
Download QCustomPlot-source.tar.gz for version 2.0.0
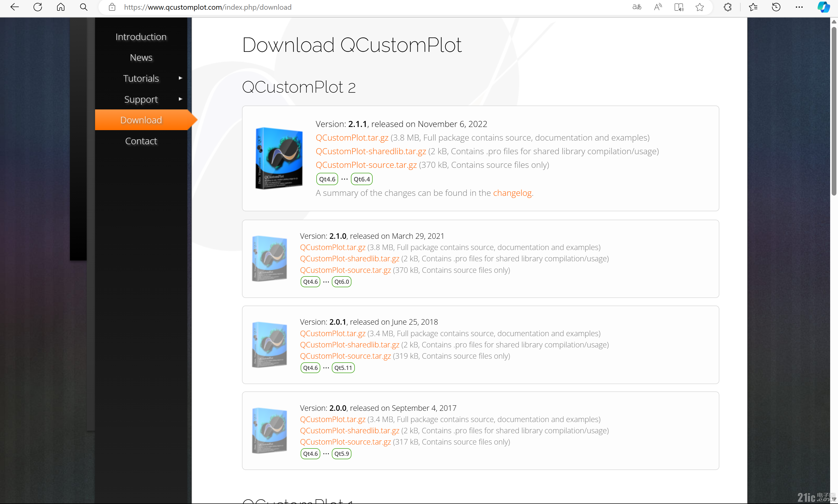pos(345,442)
